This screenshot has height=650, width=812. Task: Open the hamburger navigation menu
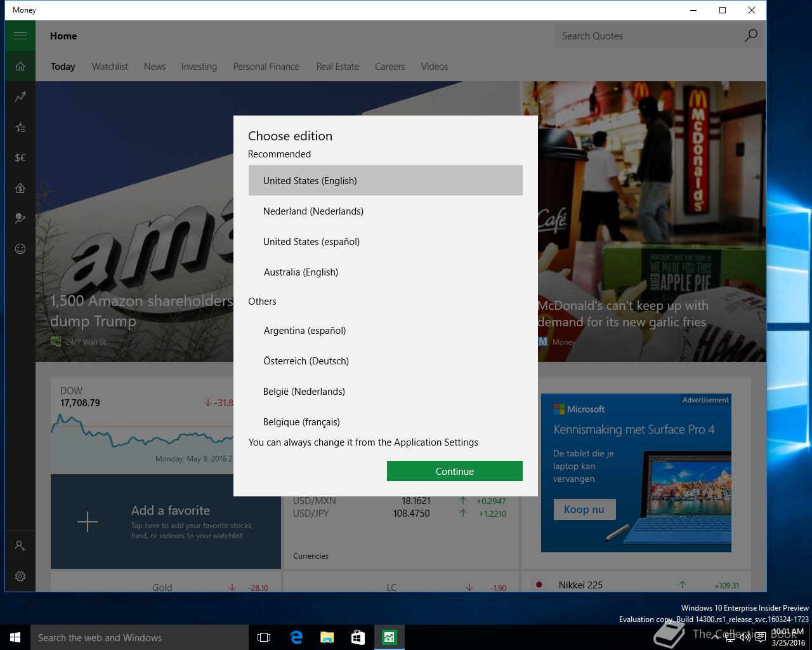coord(20,36)
